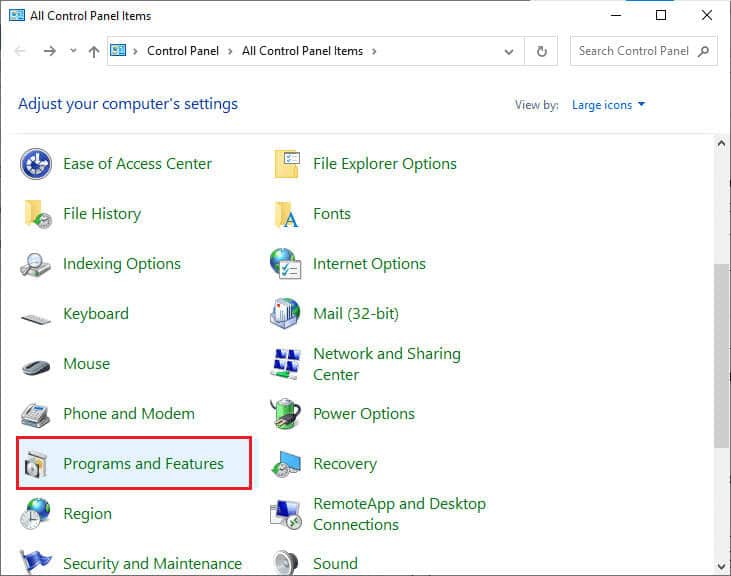
Task: Select All Control Panel Items breadcrumb
Action: click(302, 51)
